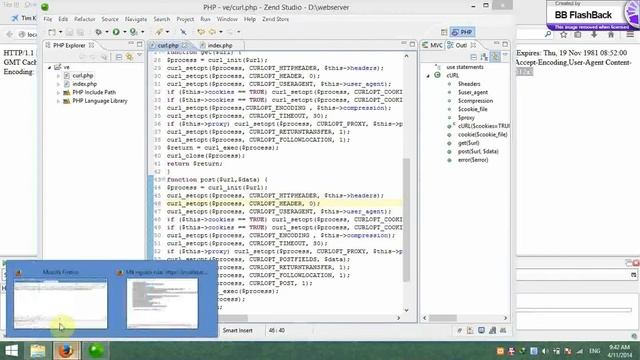640x360 pixels.
Task: Click the Debug bug icon in toolbar
Action: [98, 32]
